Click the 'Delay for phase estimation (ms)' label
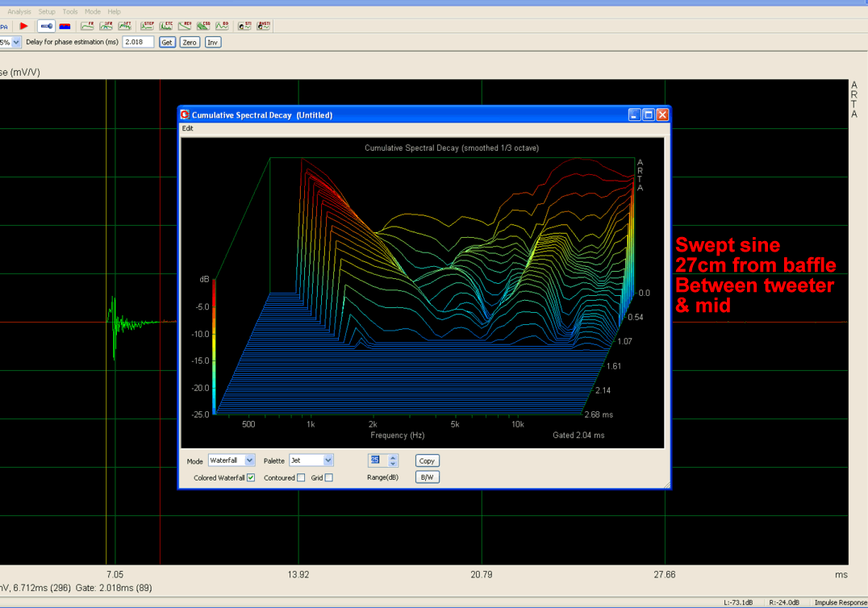The height and width of the screenshot is (608, 868). (x=72, y=42)
